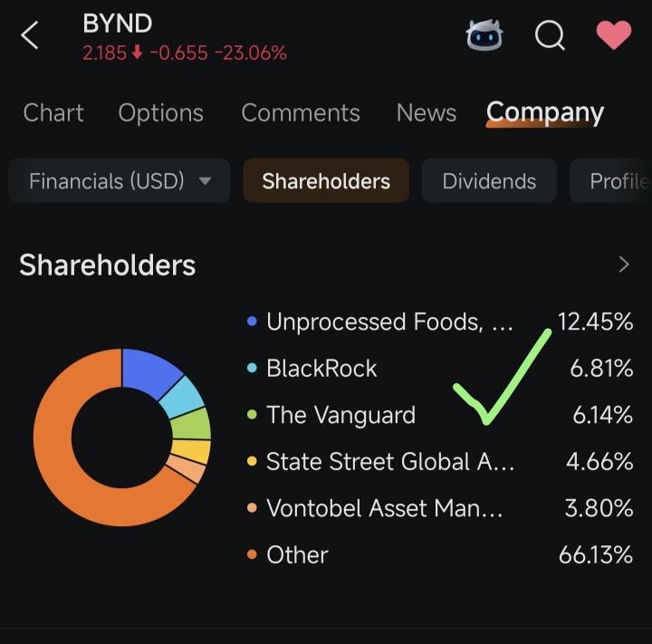652x644 pixels.
Task: Click the BlackRock shareholder row
Action: [439, 368]
